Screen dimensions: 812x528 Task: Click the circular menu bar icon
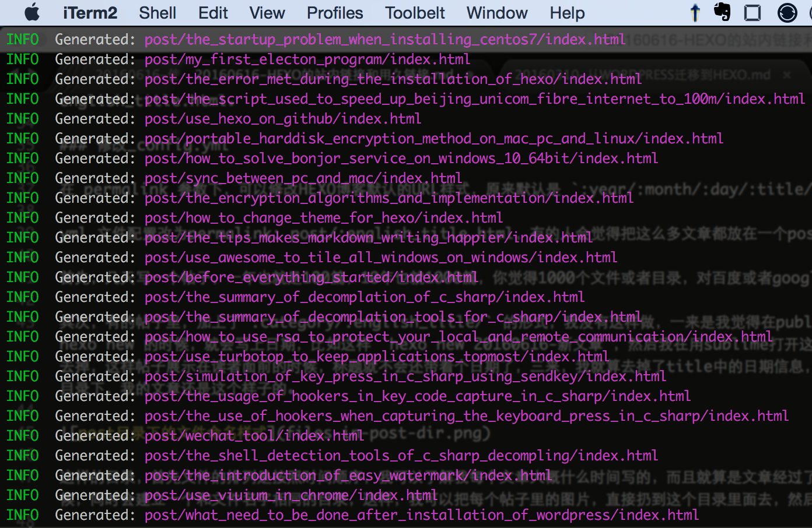787,13
